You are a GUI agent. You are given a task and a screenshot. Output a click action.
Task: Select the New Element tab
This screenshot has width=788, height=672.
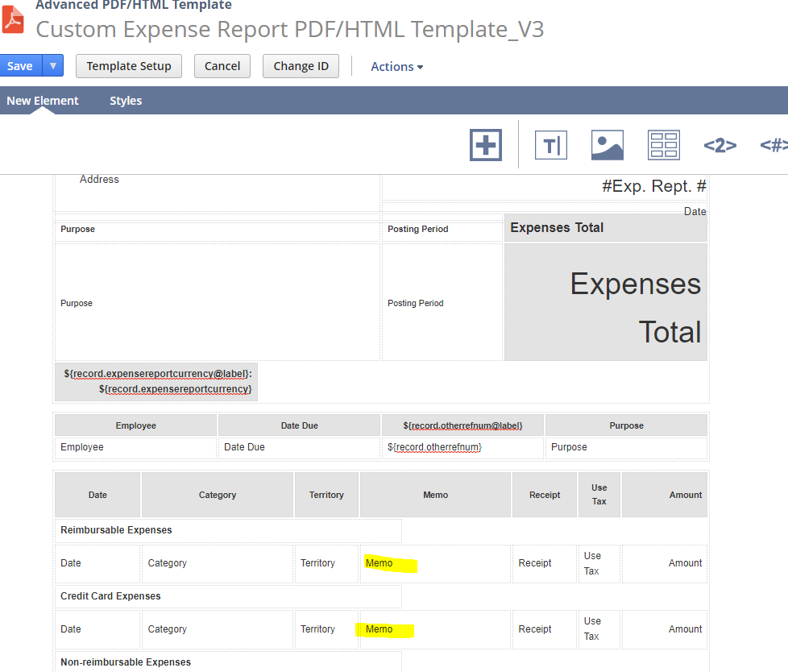click(42, 100)
